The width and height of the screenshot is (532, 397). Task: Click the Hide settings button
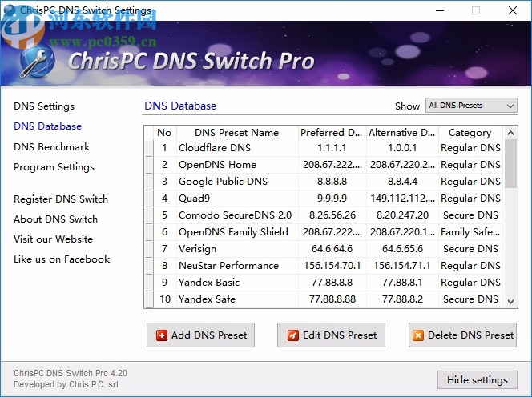[x=478, y=379]
